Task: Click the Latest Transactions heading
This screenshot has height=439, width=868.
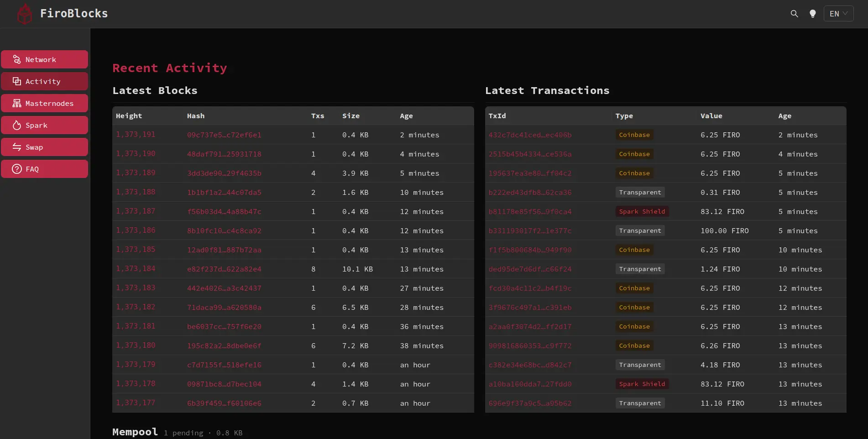Action: 547,90
